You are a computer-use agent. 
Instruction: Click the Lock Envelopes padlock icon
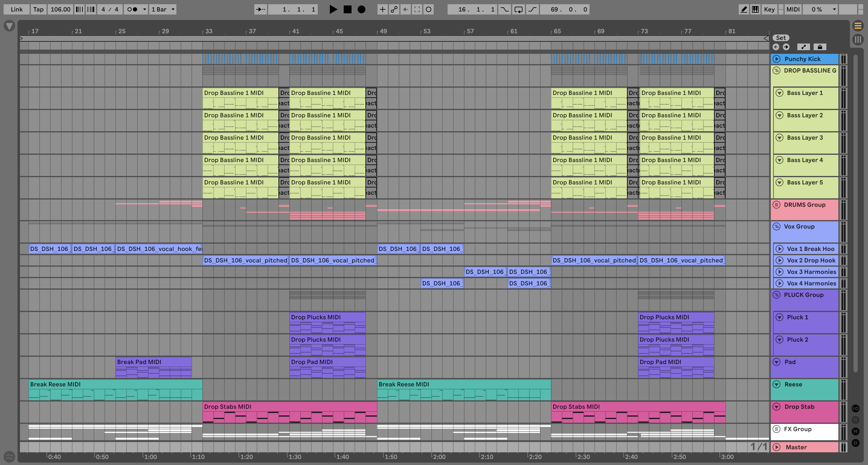coord(820,47)
